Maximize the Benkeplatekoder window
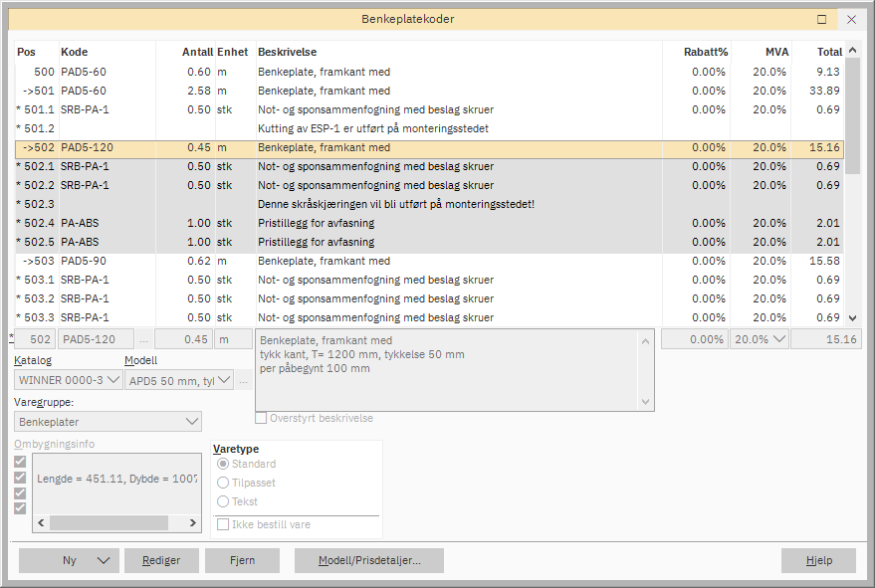Image resolution: width=875 pixels, height=588 pixels. 821,19
